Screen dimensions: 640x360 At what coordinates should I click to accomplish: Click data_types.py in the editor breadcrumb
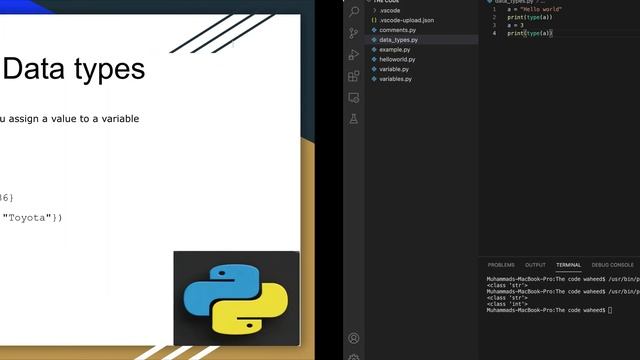tap(514, 2)
